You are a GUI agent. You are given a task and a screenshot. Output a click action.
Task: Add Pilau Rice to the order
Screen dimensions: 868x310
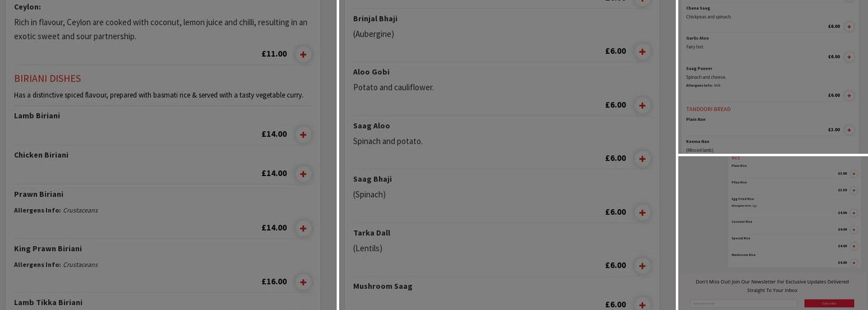tap(854, 190)
